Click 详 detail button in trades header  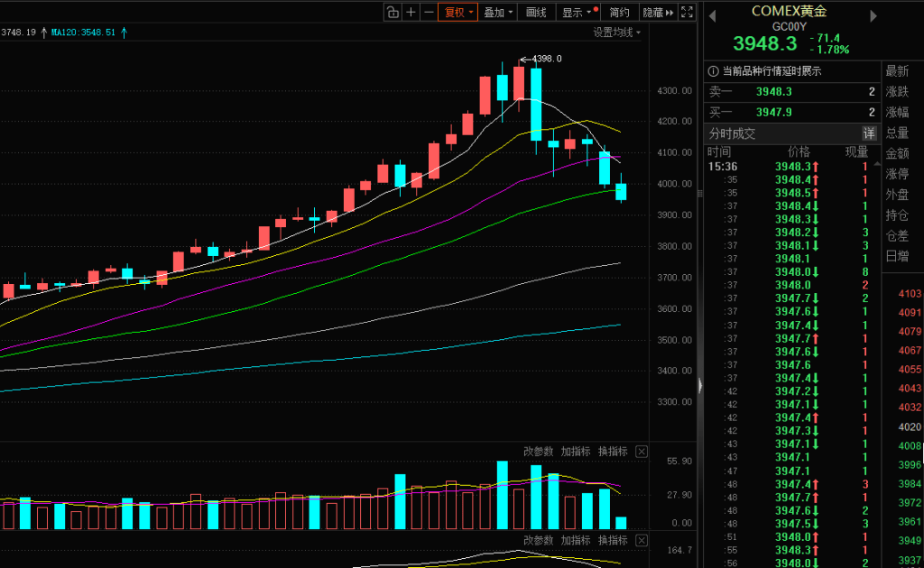point(868,133)
